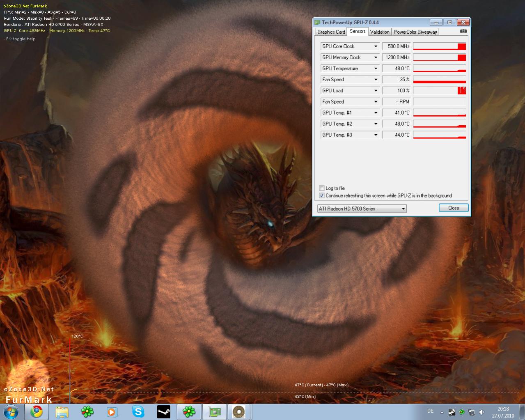Click the F1: toggle help text in FurMark

click(20, 39)
